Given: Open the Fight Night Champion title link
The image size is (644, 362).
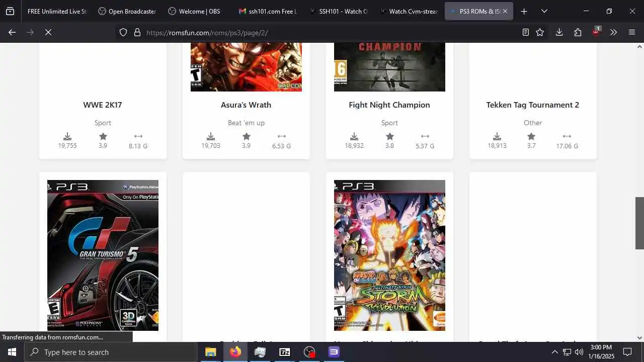Looking at the screenshot, I should [389, 105].
